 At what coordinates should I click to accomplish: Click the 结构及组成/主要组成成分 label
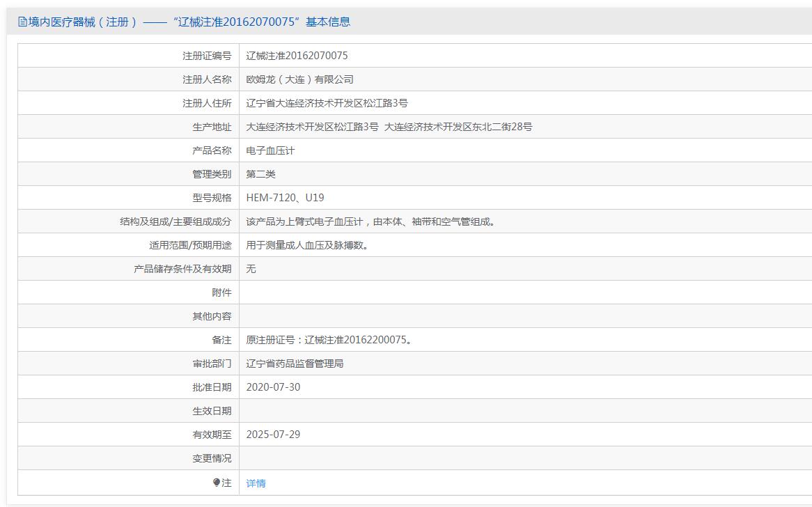click(x=175, y=221)
